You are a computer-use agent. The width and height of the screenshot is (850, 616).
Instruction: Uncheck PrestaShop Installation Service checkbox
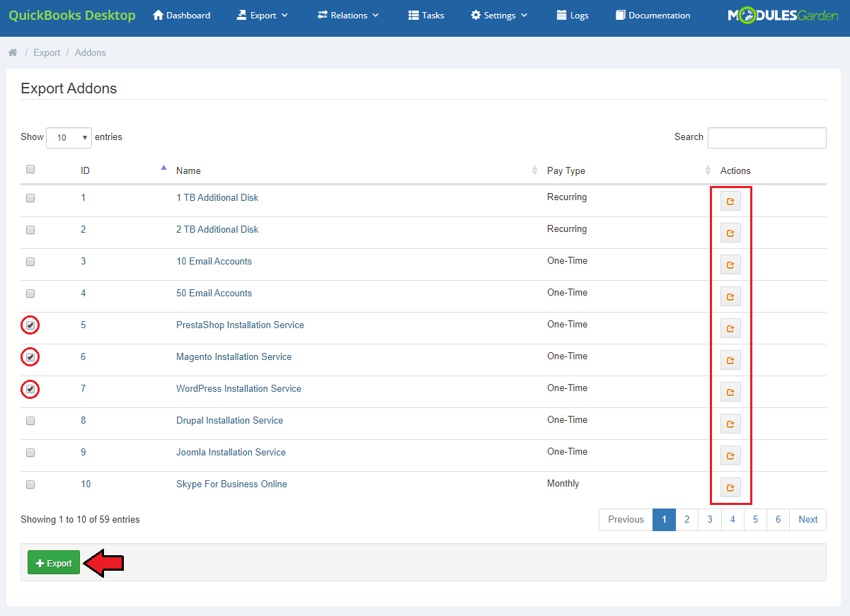[x=30, y=325]
